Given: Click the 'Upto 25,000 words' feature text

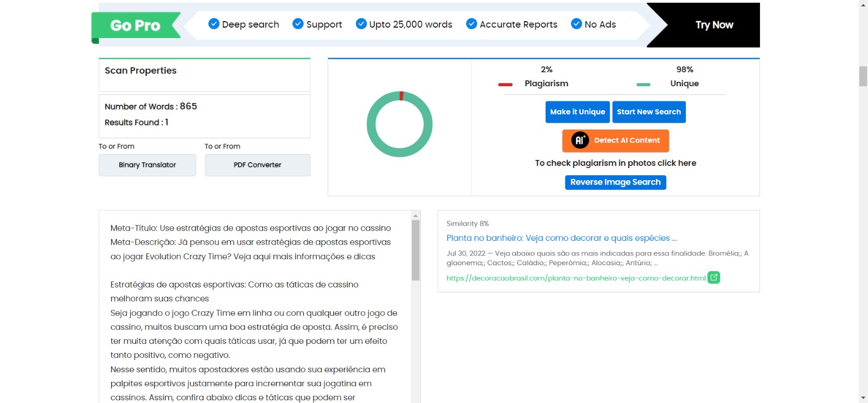Looking at the screenshot, I should (411, 24).
